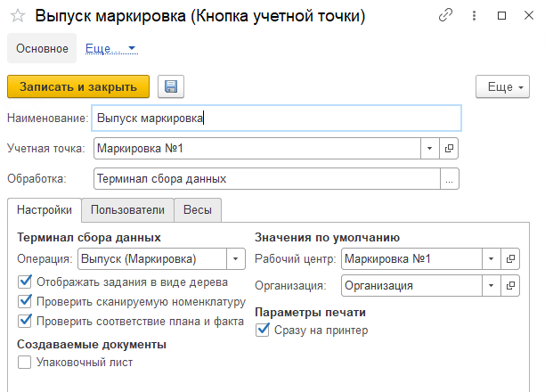The height and width of the screenshot is (392, 545).
Task: Click into the Наименование text field
Action: (276, 118)
